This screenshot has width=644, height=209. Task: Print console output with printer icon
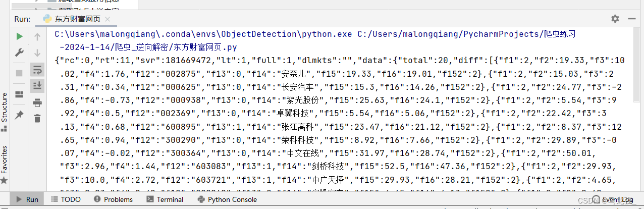click(37, 102)
